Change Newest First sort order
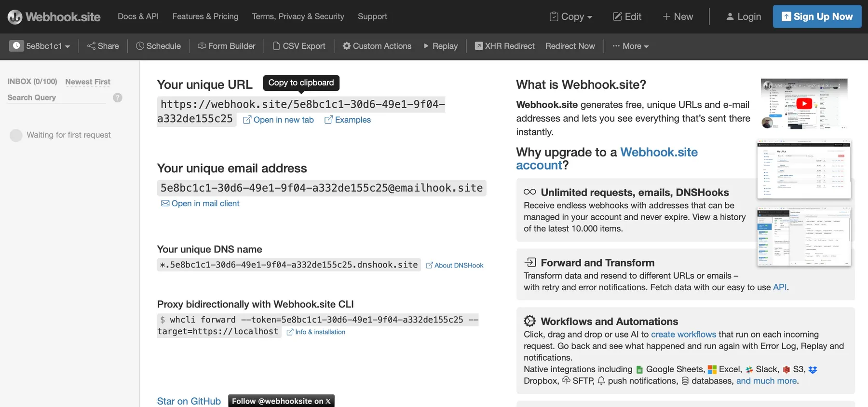 (88, 82)
